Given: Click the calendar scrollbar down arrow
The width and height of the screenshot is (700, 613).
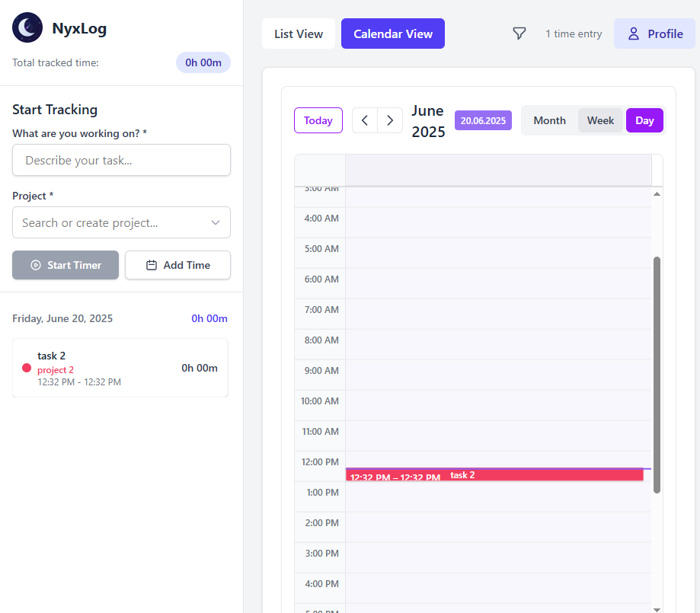Looking at the screenshot, I should tap(657, 609).
